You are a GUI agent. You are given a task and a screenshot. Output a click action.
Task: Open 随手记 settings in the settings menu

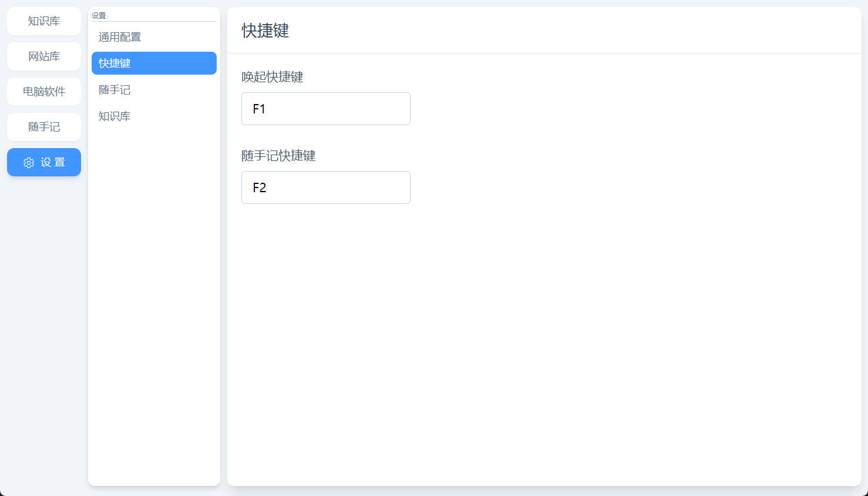154,90
